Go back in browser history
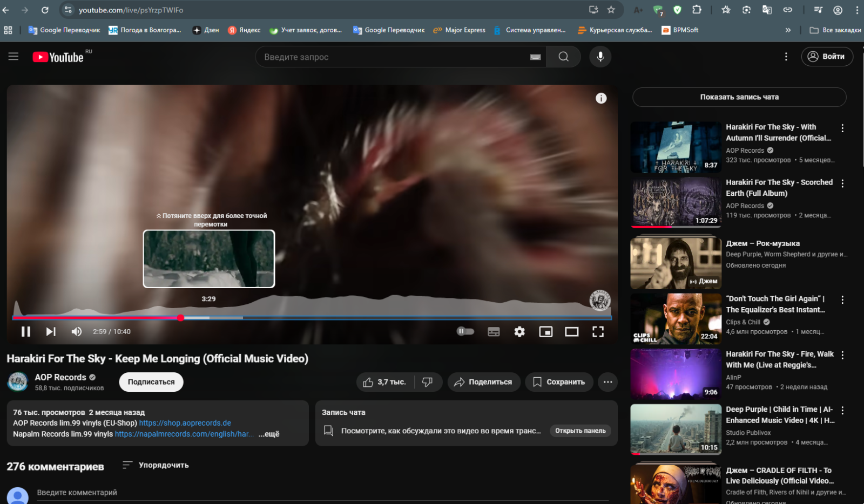This screenshot has height=504, width=864. click(x=6, y=10)
